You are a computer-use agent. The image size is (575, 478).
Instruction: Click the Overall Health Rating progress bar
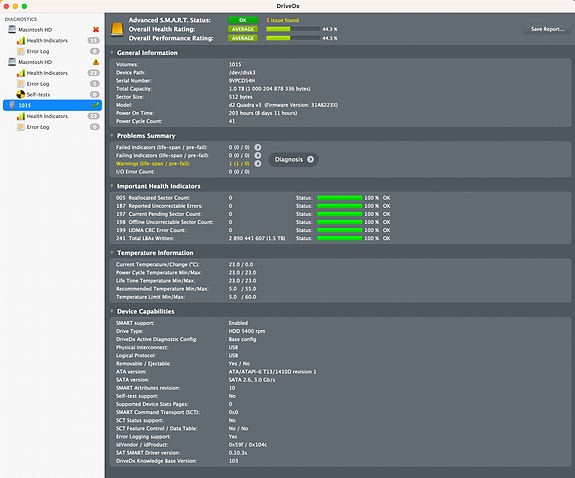click(x=293, y=29)
